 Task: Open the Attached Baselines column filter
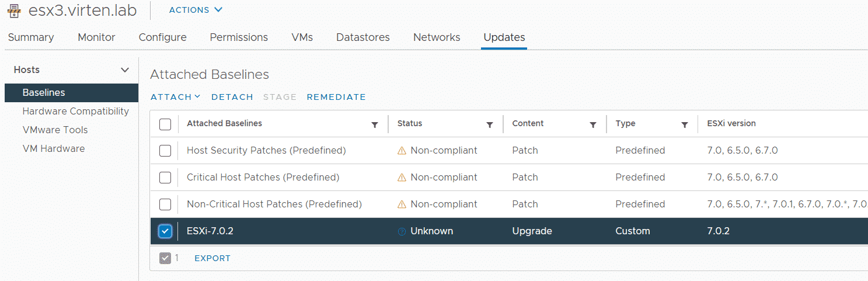pos(375,124)
